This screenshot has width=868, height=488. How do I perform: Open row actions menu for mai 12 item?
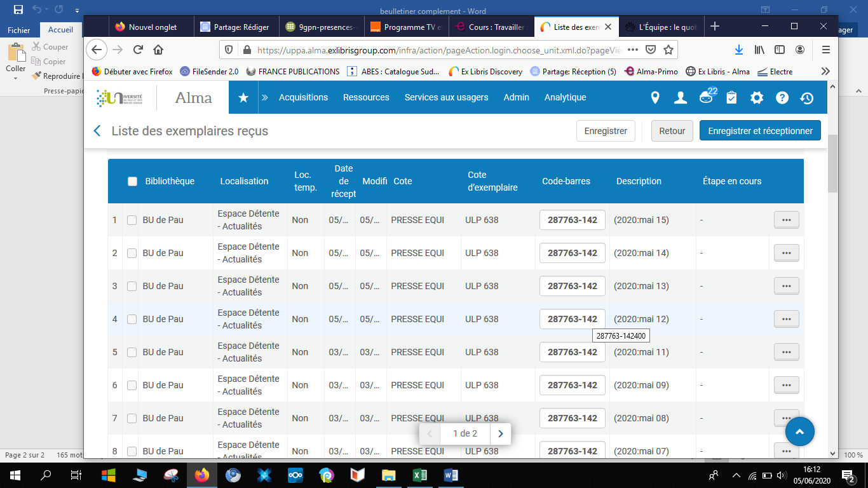(x=786, y=319)
